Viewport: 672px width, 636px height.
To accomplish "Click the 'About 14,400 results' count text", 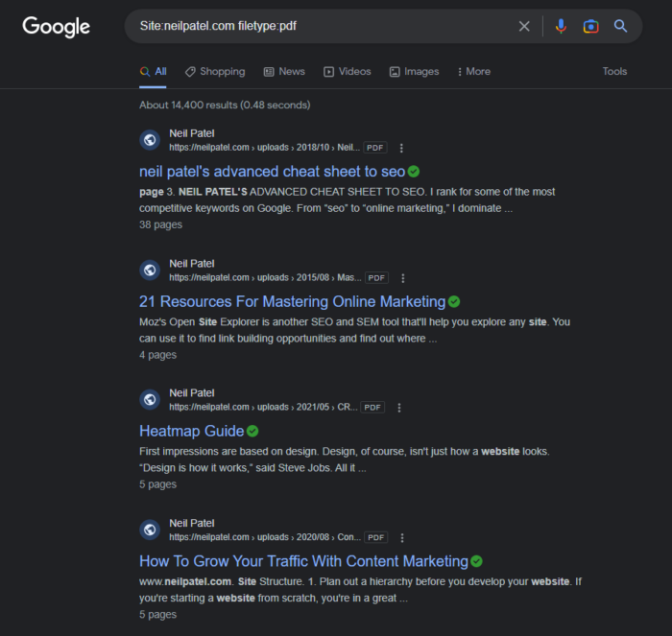I will pyautogui.click(x=225, y=105).
